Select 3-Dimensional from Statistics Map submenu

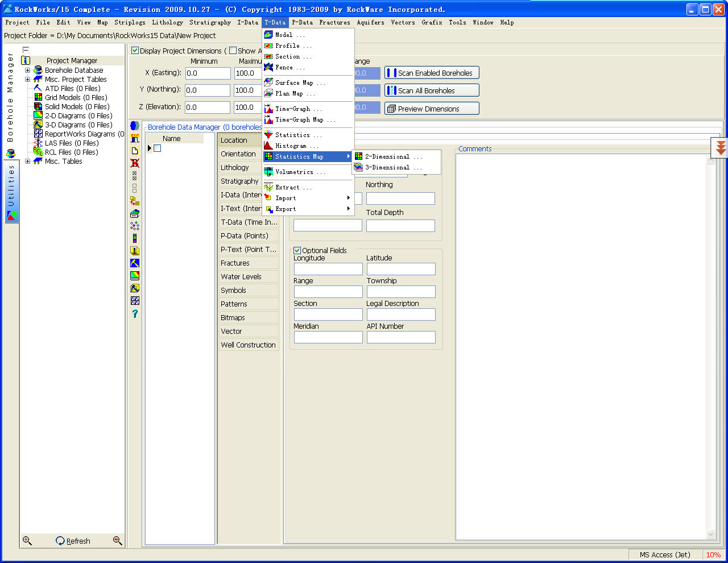click(x=396, y=167)
